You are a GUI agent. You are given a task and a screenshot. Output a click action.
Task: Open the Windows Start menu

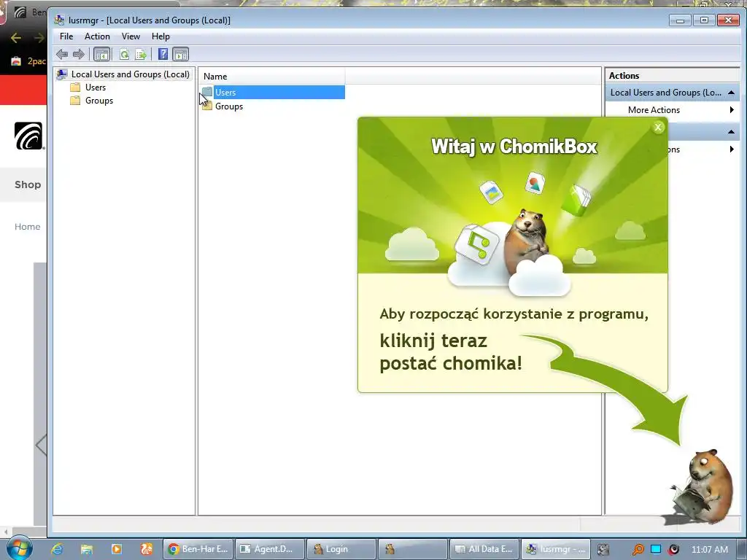click(x=19, y=548)
